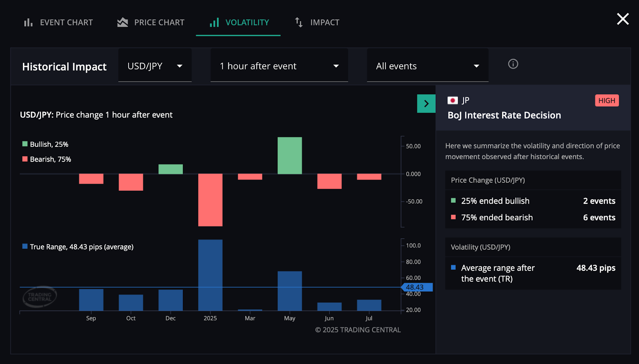This screenshot has width=639, height=364.
Task: Click the Event Chart bar icon
Action: tap(28, 23)
